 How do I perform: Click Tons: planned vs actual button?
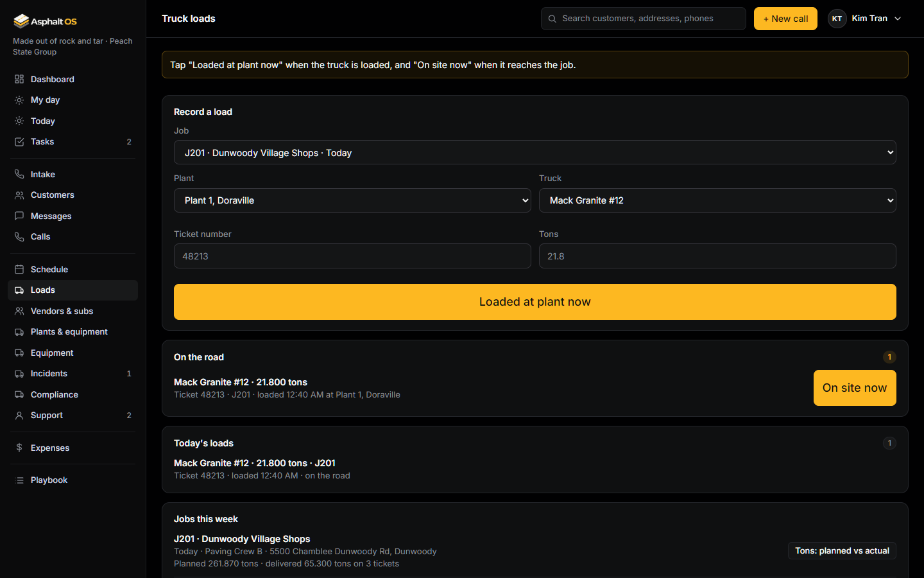coord(842,551)
